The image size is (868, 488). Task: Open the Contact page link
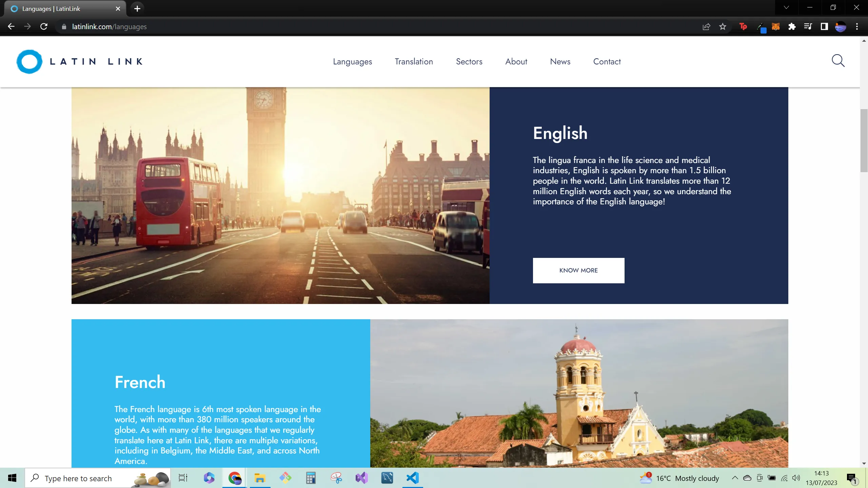607,61
